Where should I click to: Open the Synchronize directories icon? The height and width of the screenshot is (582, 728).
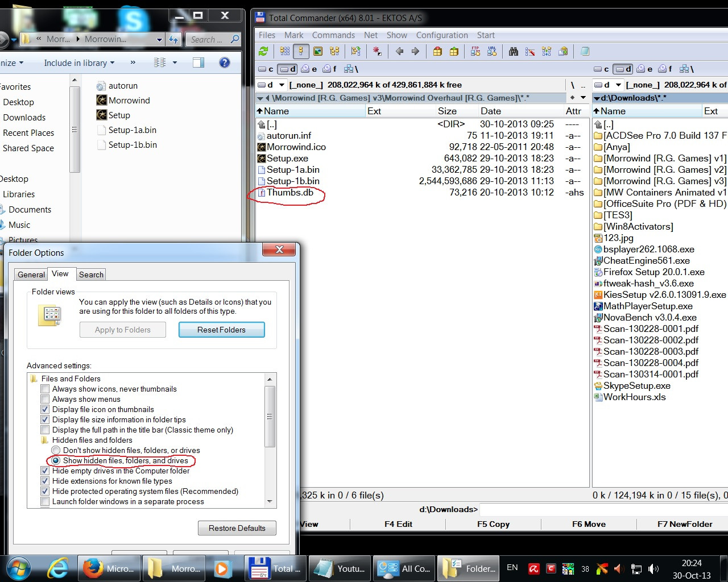547,52
